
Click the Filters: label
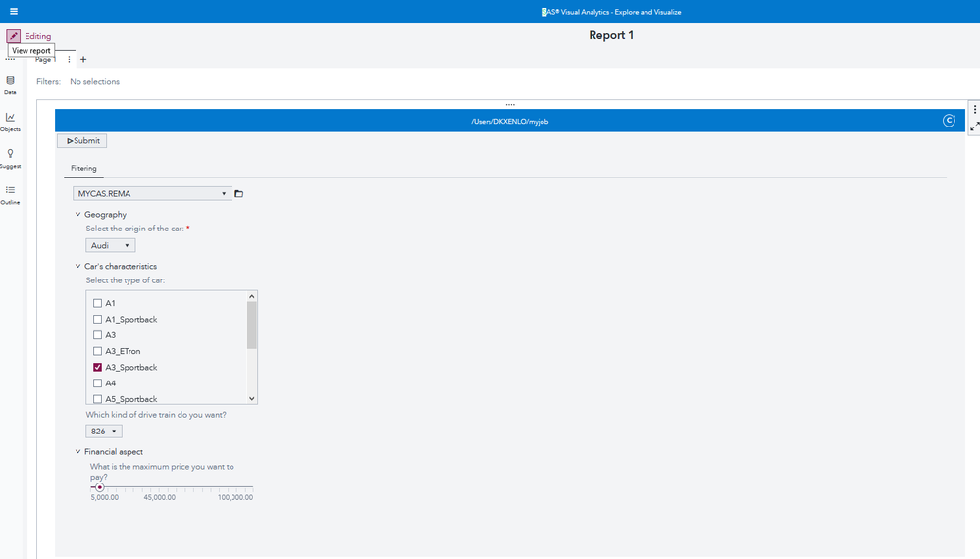[48, 81]
